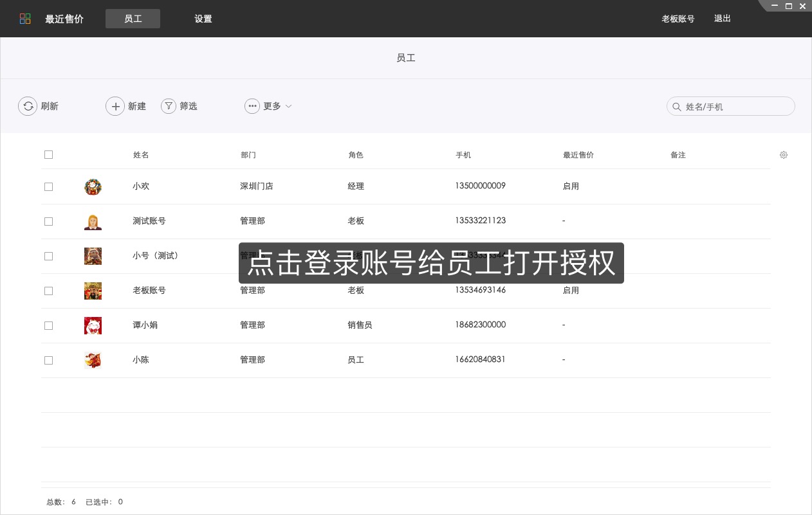Open the 筛选 filter funnel icon
The width and height of the screenshot is (812, 515).
click(x=168, y=106)
